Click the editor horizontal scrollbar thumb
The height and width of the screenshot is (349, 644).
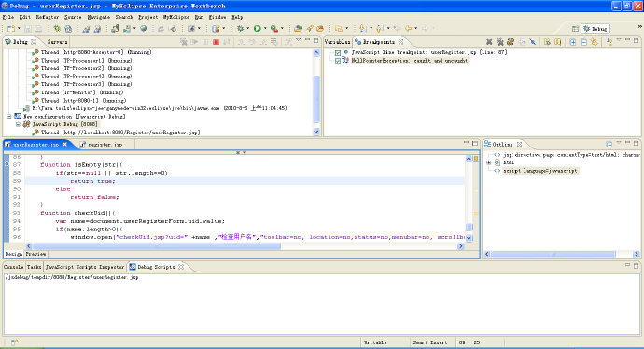[156, 246]
